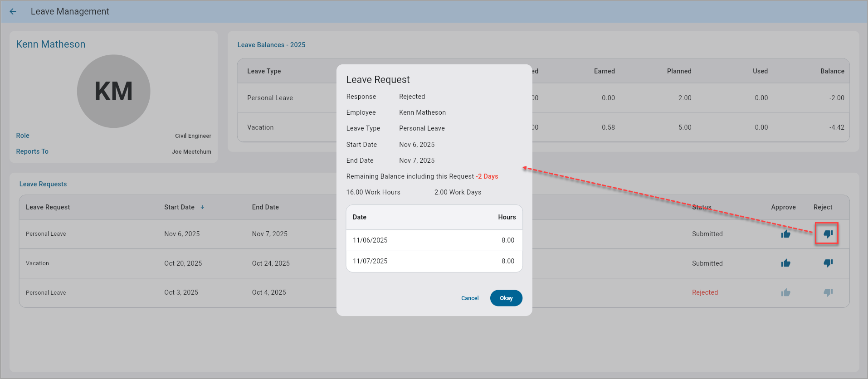Sort by Status column header
This screenshot has height=379, width=868.
(701, 207)
